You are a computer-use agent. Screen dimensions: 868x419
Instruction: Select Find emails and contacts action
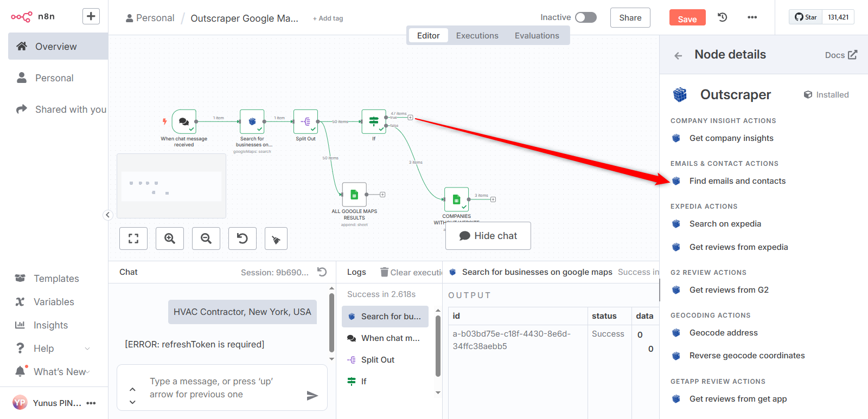coord(737,181)
